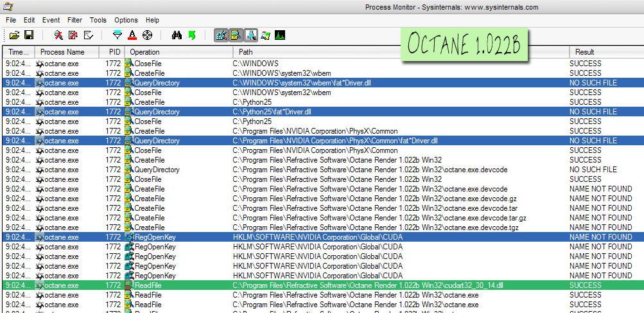
Task: Click the Path column header
Action: coord(401,52)
